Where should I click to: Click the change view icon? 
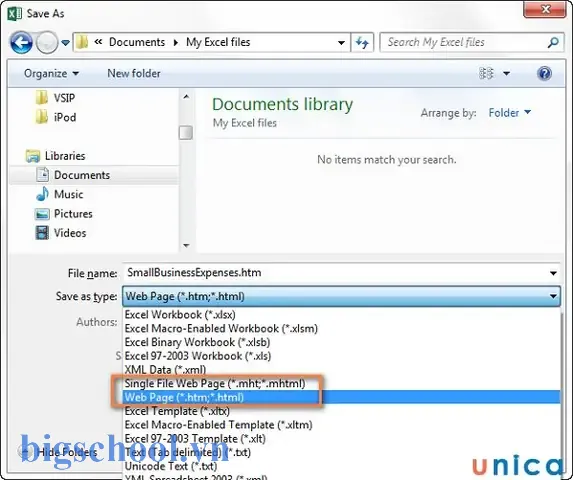click(486, 73)
